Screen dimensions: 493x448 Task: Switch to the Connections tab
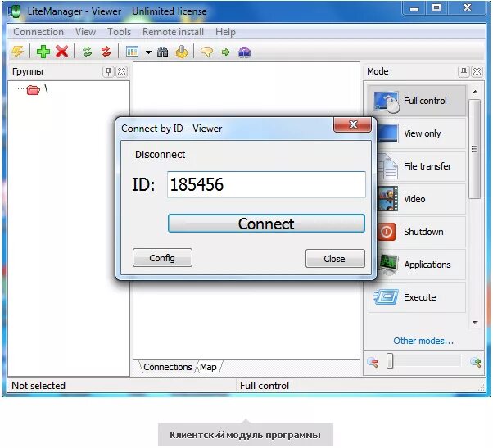point(168,367)
